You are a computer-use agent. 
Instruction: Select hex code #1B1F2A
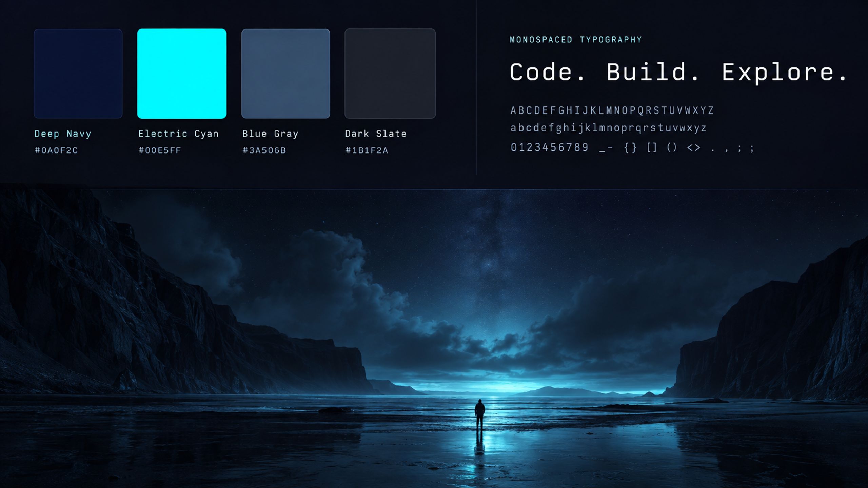tap(367, 150)
